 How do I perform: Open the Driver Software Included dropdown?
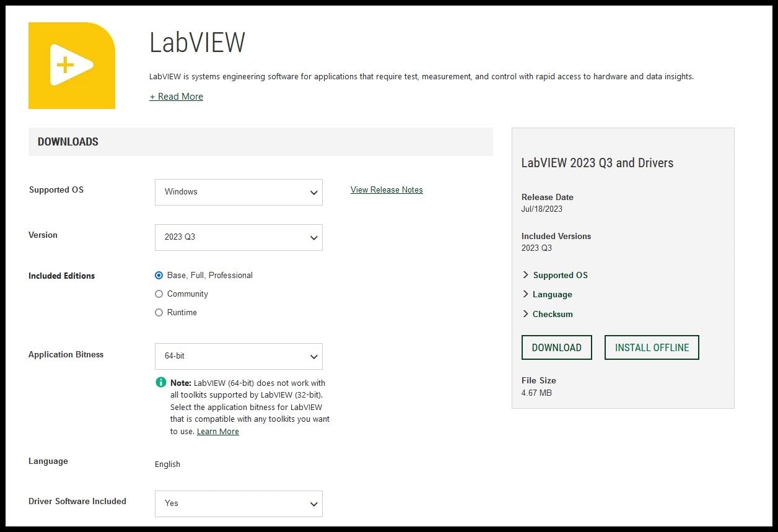[x=238, y=504]
